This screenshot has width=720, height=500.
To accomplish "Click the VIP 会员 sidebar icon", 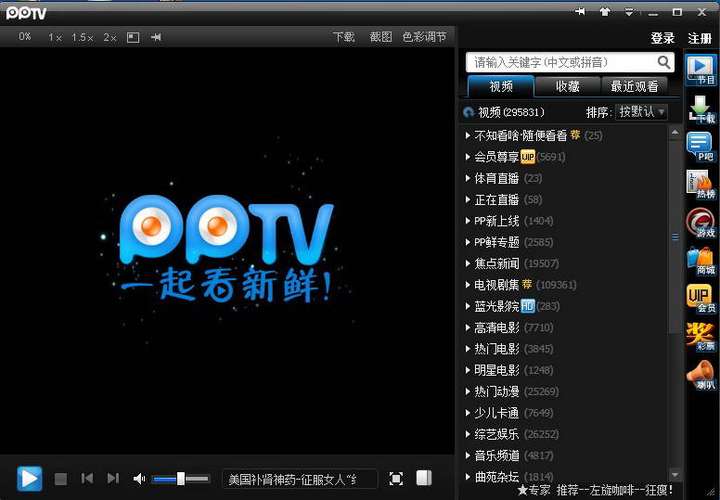I will coord(701,299).
